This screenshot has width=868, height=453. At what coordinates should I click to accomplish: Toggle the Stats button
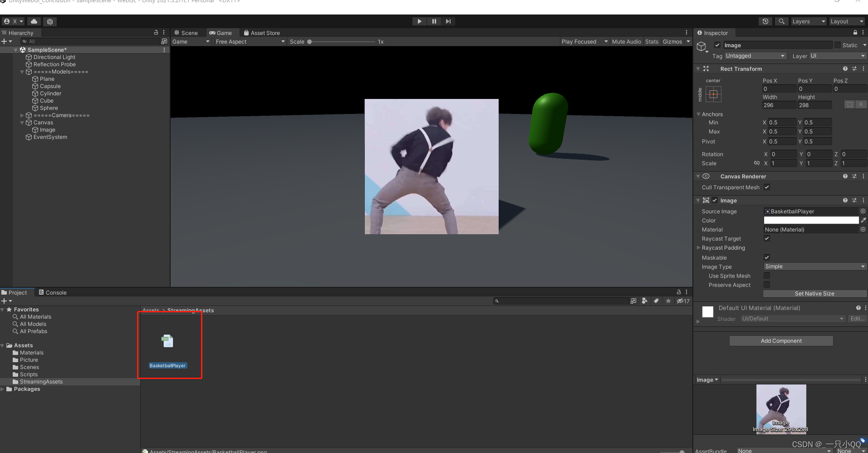[652, 41]
